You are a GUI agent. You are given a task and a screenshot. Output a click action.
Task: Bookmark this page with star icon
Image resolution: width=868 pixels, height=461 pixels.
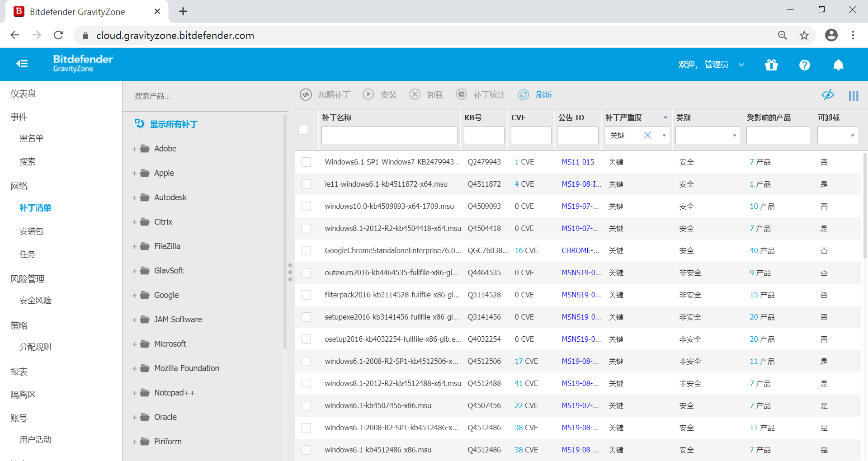point(804,35)
